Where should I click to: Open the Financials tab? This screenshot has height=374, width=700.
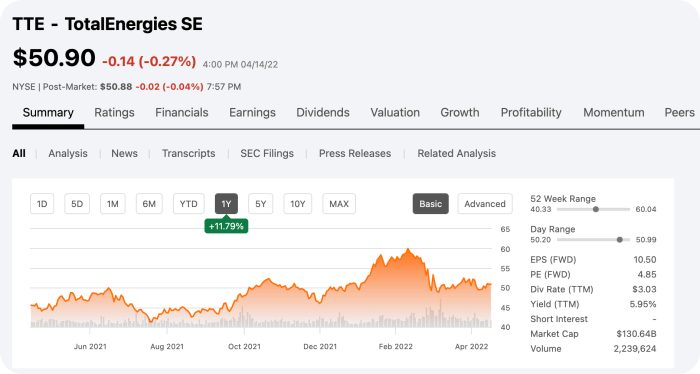182,112
